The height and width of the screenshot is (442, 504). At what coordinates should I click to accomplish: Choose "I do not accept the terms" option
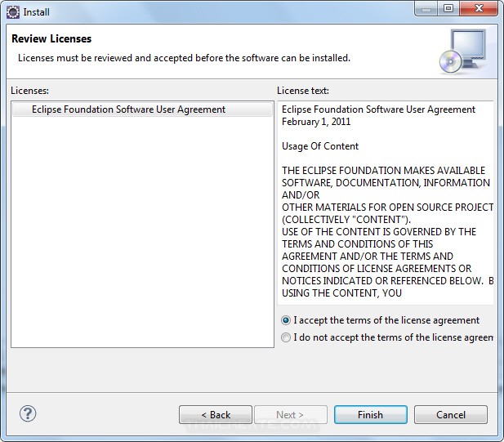tap(286, 337)
